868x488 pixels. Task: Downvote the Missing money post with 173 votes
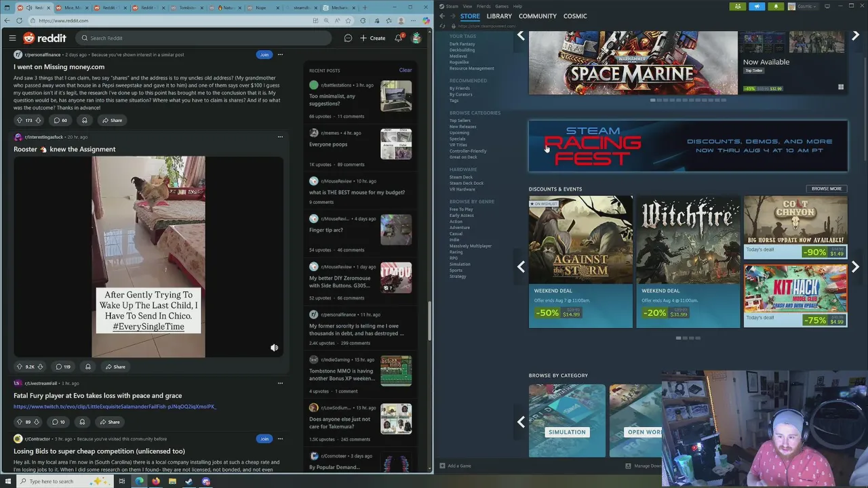coord(38,120)
